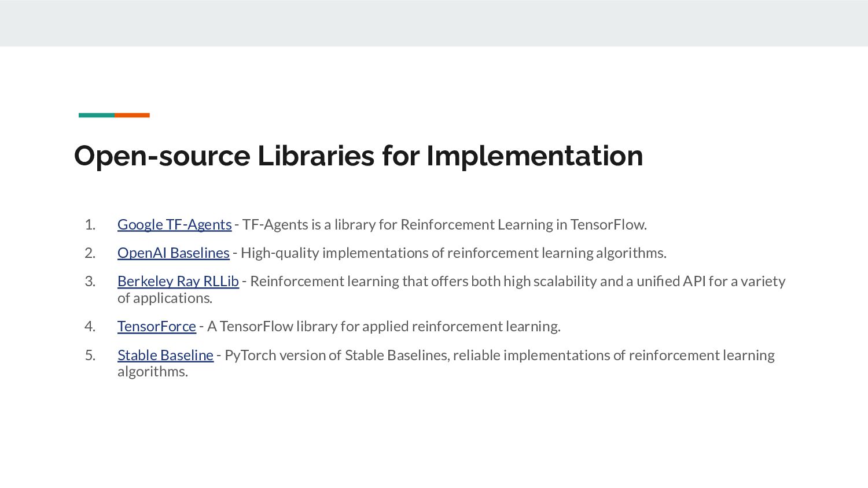Click the text 'PyTorch version of Stable Baselines'

[x=337, y=355]
